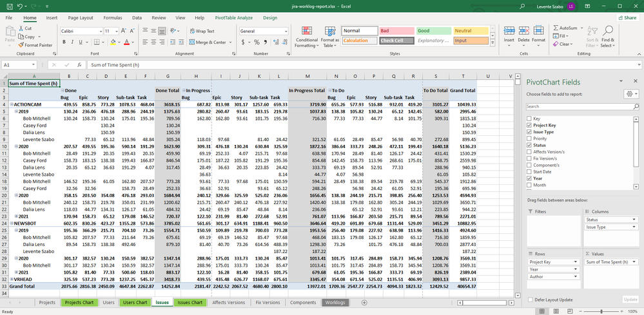Open the General number format dropdown
644x315 pixels.
pyautogui.click(x=286, y=31)
